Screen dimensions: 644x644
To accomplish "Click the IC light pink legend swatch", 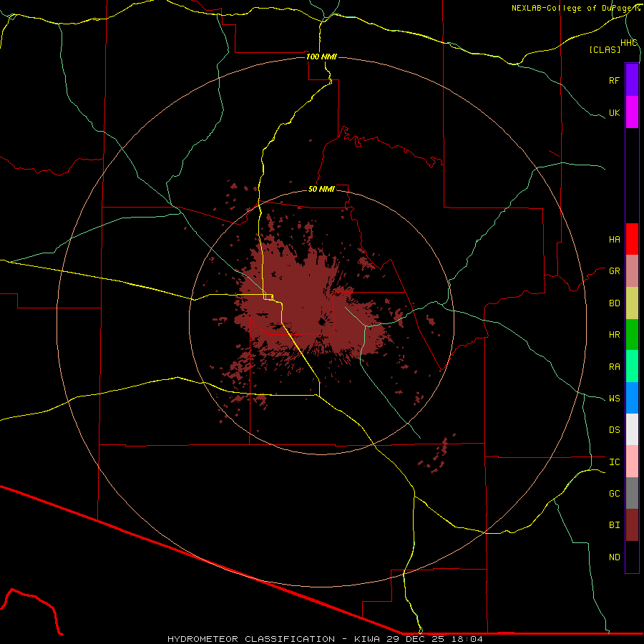I will 632,462.
